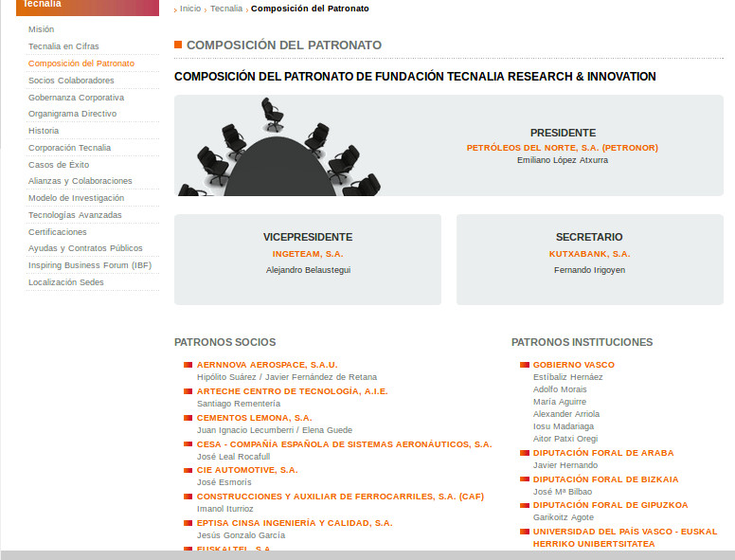This screenshot has height=560, width=735.
Task: Click the bullet icon beside Aernnova Aerospace
Action: [188, 365]
